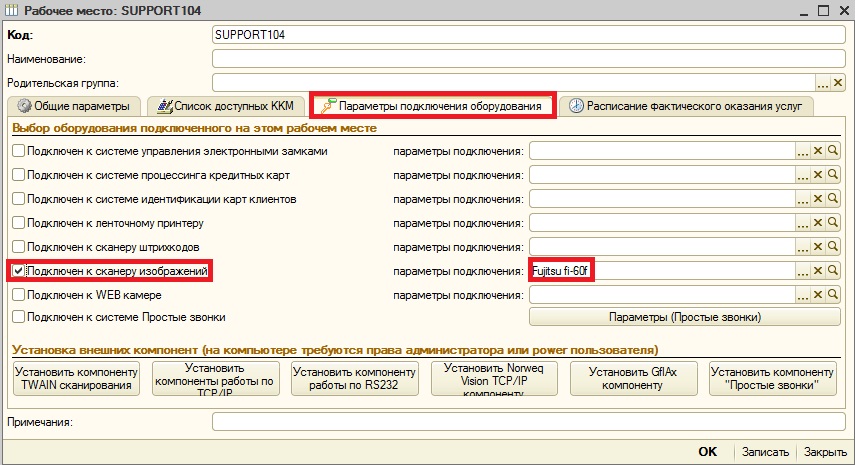This screenshot has height=465, width=855.
Task: Open lookup for client card identification parameters
Action: (833, 199)
